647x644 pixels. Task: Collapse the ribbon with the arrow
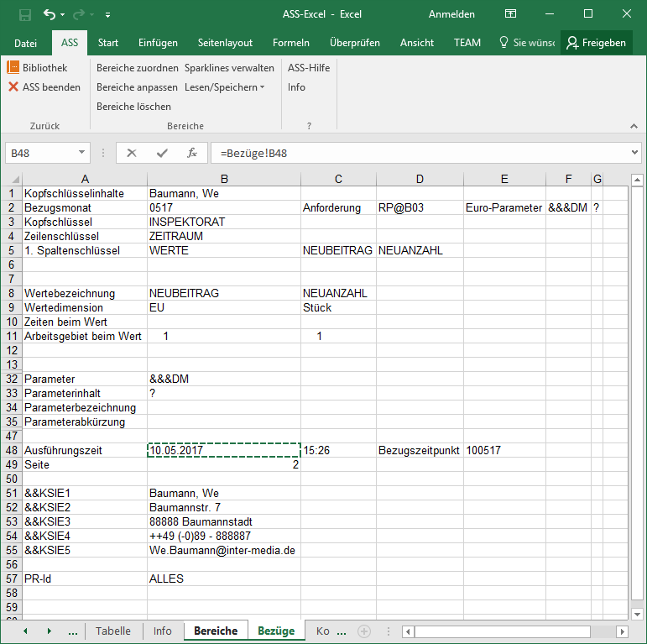point(634,126)
